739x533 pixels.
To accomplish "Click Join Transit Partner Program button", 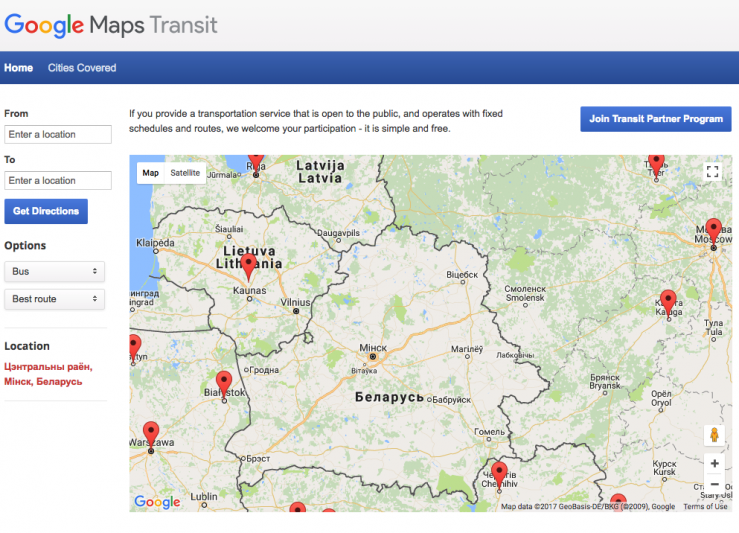I will coord(655,119).
